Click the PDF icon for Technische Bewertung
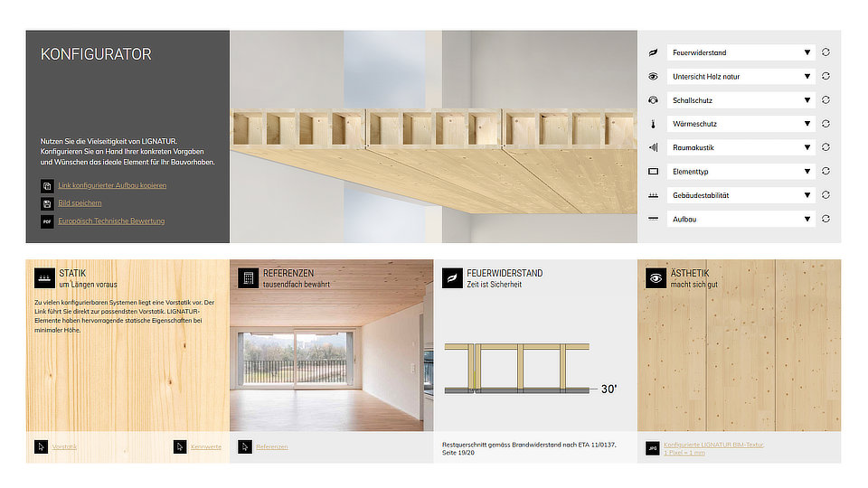 47,221
